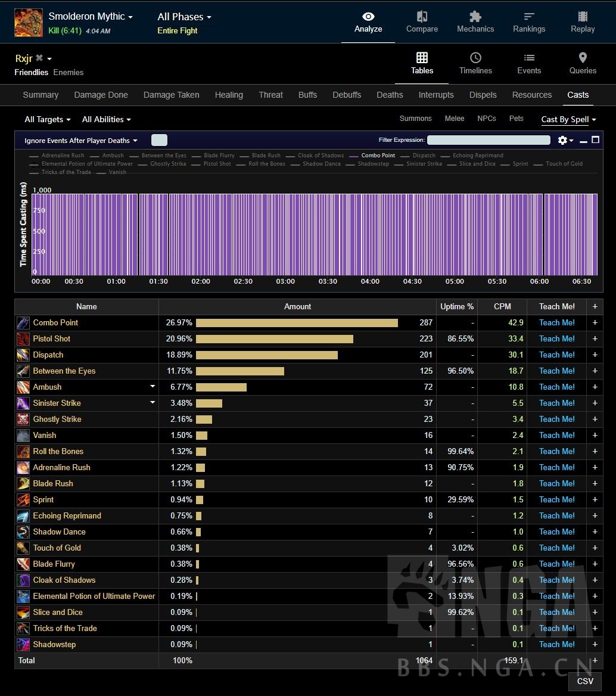Toggle Pistol Shot series in chart legend
Viewport: 616px width, 696px height.
217,164
